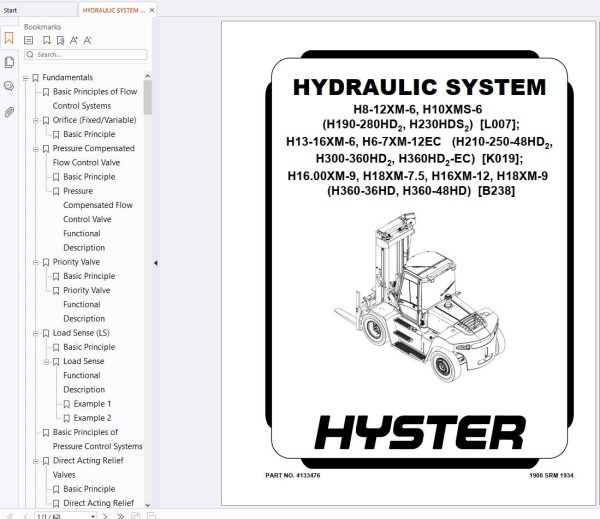Click the add new bookmark icon
The height and width of the screenshot is (519, 600).
click(47, 40)
